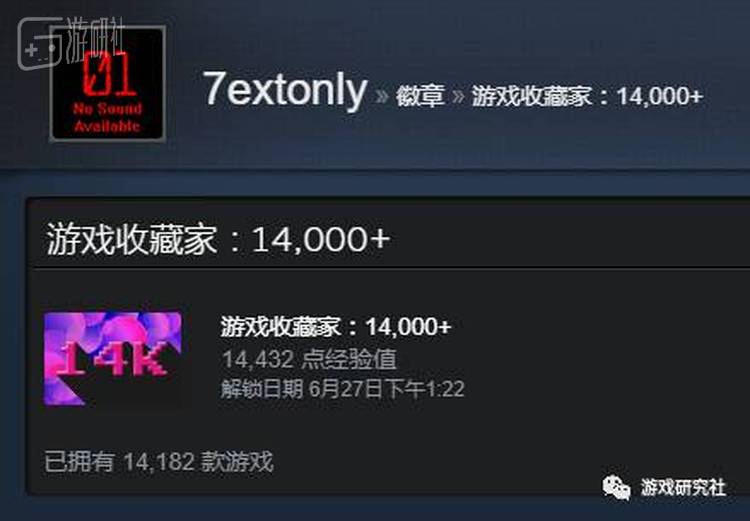Go to the 徽章 breadcrumb link
Viewport: 750px width, 521px height.
[420, 96]
